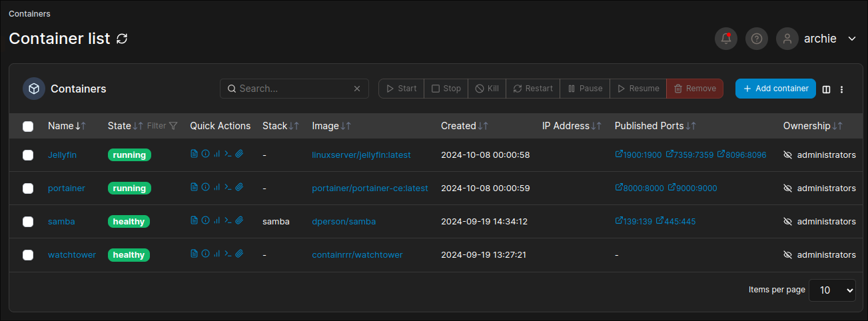Open exec console for watchtower container
868x321 pixels.
pyautogui.click(x=228, y=254)
